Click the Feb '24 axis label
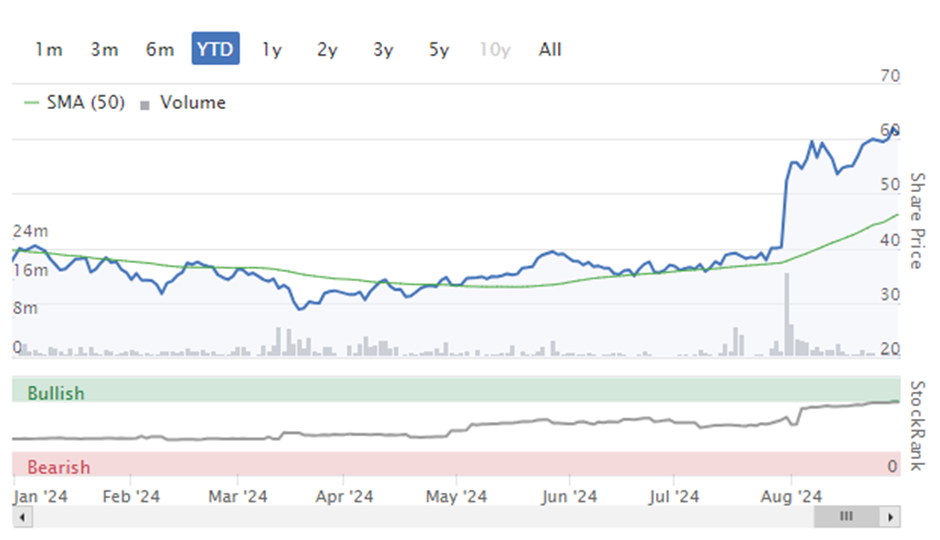Viewport: 940px width, 540px height. tap(131, 496)
